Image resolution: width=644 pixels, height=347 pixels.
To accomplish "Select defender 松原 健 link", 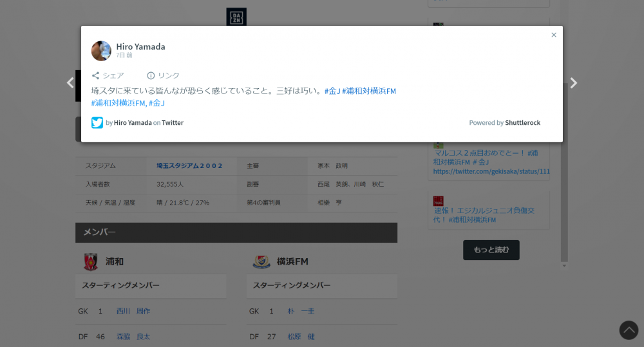I will (301, 337).
